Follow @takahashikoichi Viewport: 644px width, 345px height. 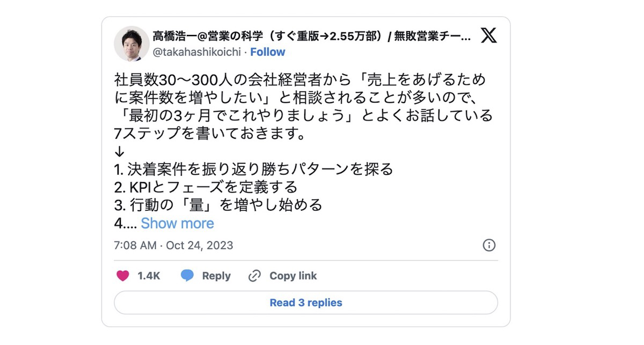pyautogui.click(x=268, y=52)
